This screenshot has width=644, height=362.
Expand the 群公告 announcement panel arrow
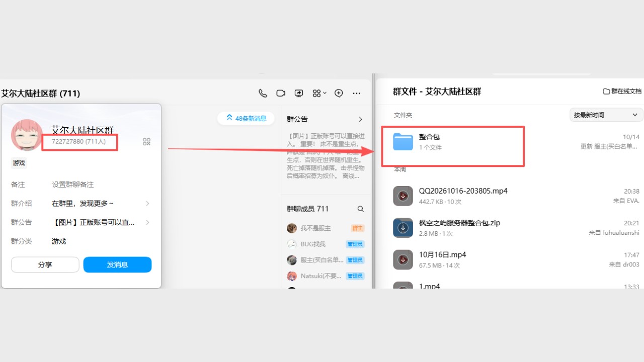(x=360, y=119)
